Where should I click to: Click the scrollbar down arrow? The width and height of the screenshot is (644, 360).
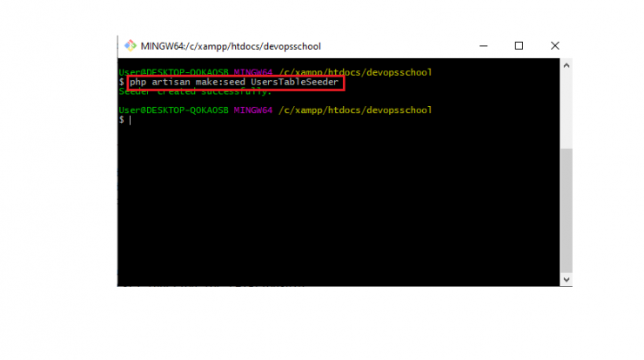coord(567,279)
